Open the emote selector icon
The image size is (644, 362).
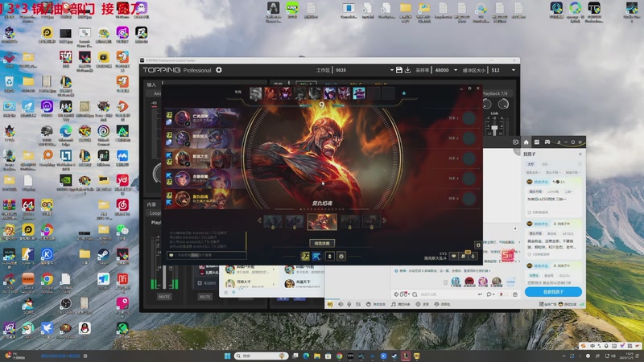pyautogui.click(x=341, y=256)
